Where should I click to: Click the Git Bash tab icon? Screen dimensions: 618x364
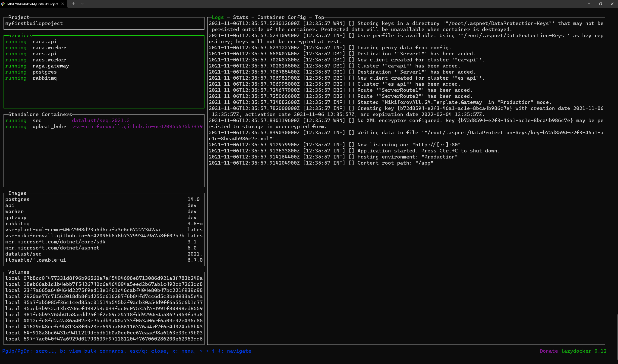[3, 4]
